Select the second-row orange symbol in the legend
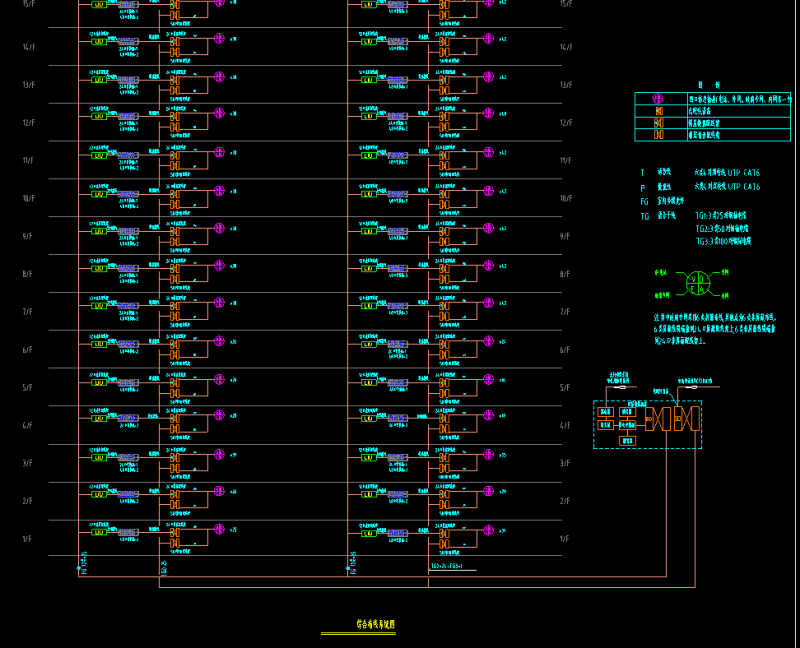 click(658, 111)
